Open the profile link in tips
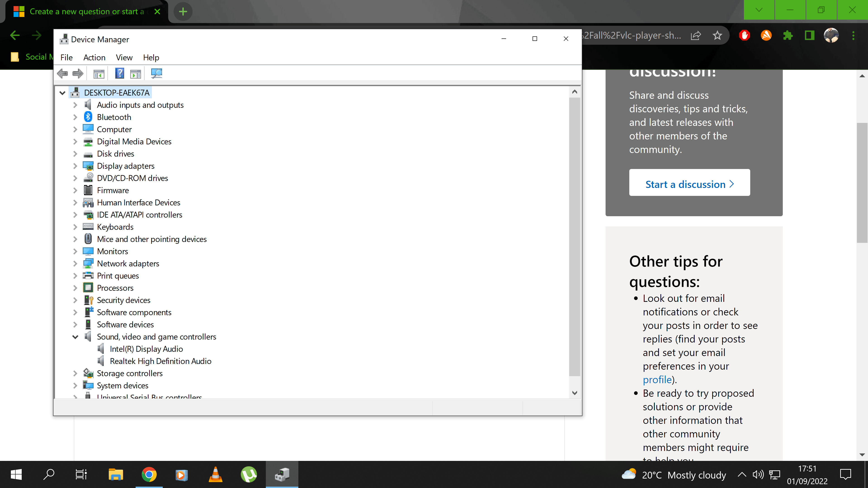 point(657,380)
